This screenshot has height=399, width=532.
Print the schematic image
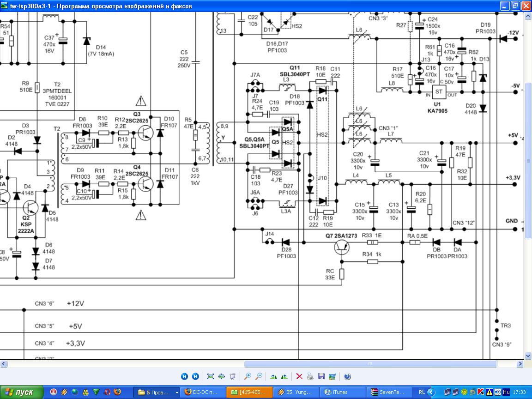(x=310, y=376)
